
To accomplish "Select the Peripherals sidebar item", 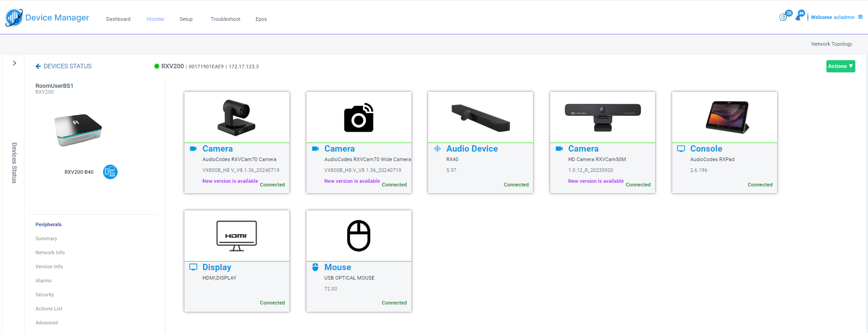I will 48,224.
